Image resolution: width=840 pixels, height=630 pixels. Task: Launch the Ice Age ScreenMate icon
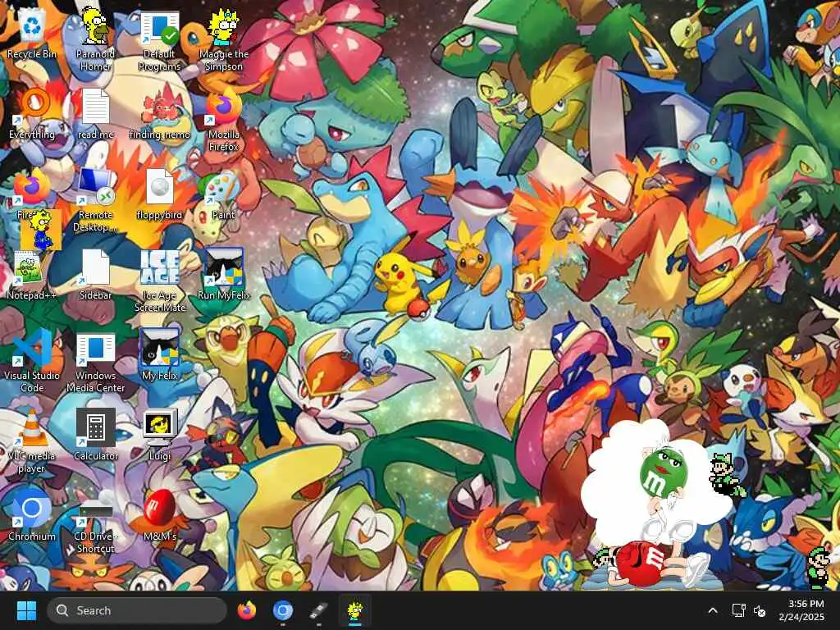(x=159, y=281)
